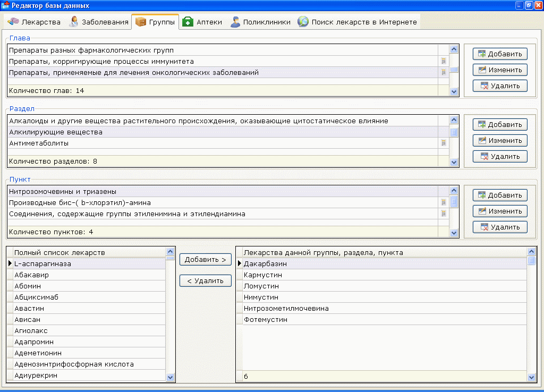Viewport: 544px width, 392px height.
Task: Click the pills icon on Лекарства tab
Action: click(x=13, y=21)
